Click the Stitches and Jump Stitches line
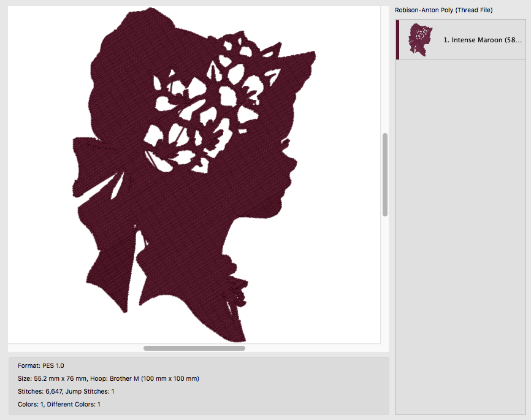Screen dimensions: 531x420 (x=66, y=392)
